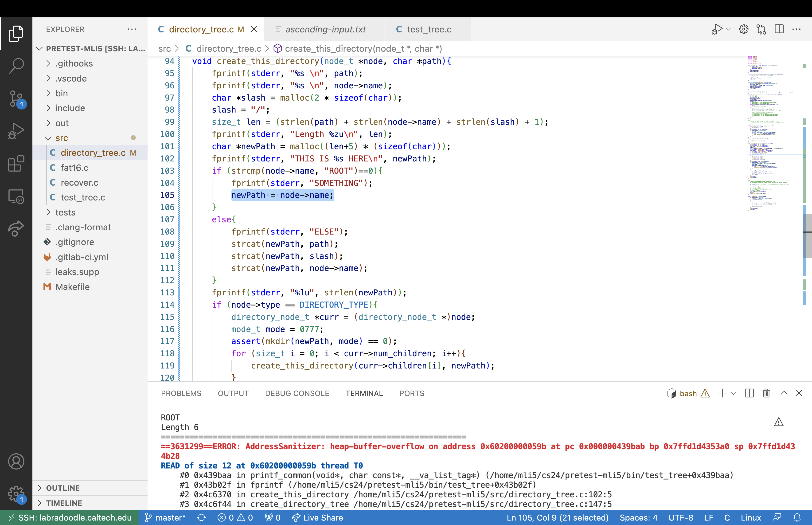The height and width of the screenshot is (525, 812).
Task: Switch to the test_tree.c tab
Action: click(x=429, y=29)
